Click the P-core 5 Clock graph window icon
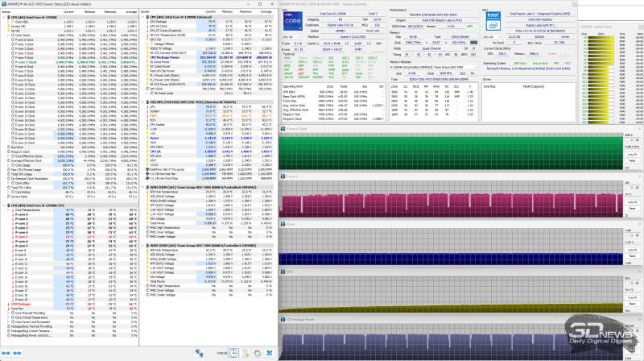 [283, 129]
